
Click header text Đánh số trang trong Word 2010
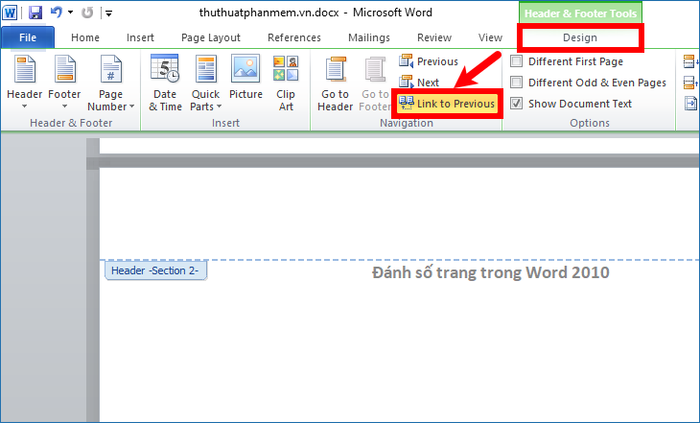(491, 272)
